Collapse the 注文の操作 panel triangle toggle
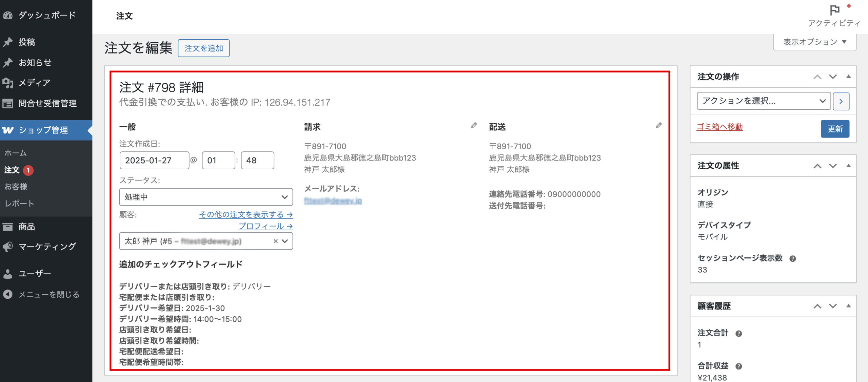The width and height of the screenshot is (868, 382). click(x=848, y=77)
